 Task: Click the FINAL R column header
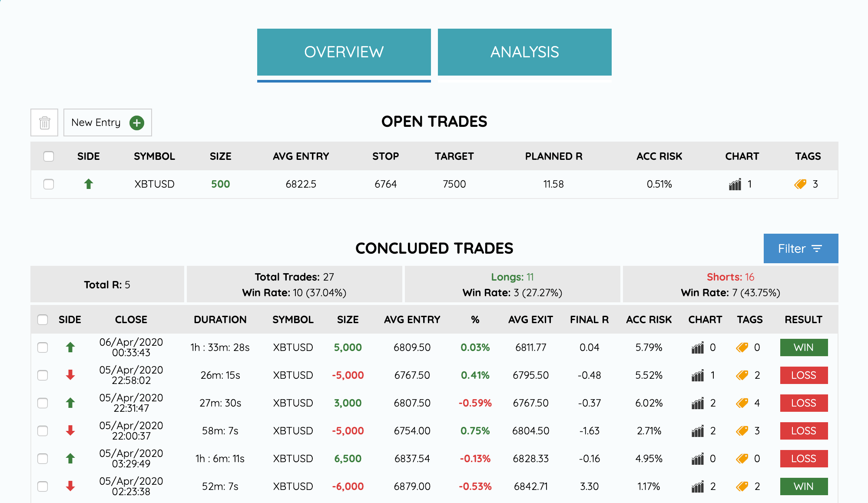(589, 320)
